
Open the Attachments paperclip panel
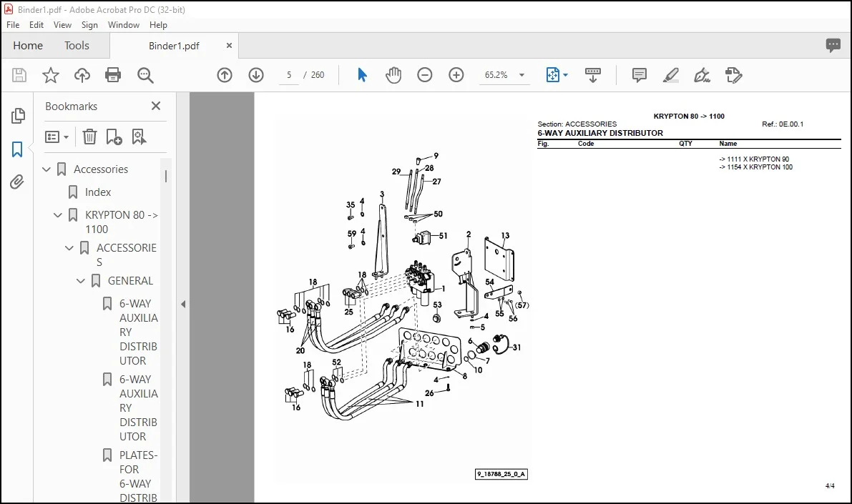click(17, 182)
